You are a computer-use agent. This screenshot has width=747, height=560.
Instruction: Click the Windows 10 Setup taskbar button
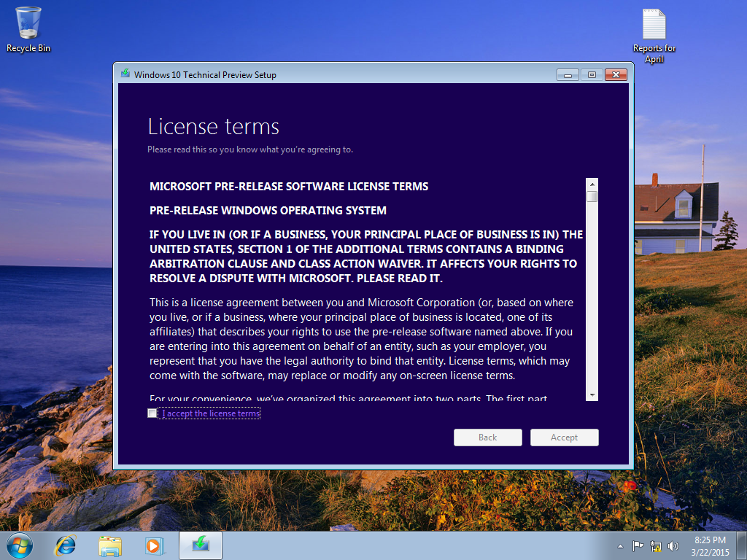point(201,545)
